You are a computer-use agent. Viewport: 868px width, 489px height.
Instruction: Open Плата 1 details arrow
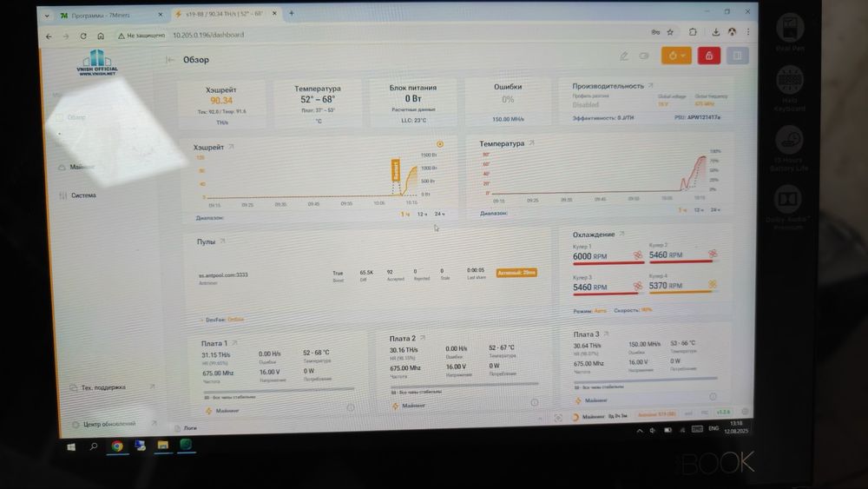(234, 343)
